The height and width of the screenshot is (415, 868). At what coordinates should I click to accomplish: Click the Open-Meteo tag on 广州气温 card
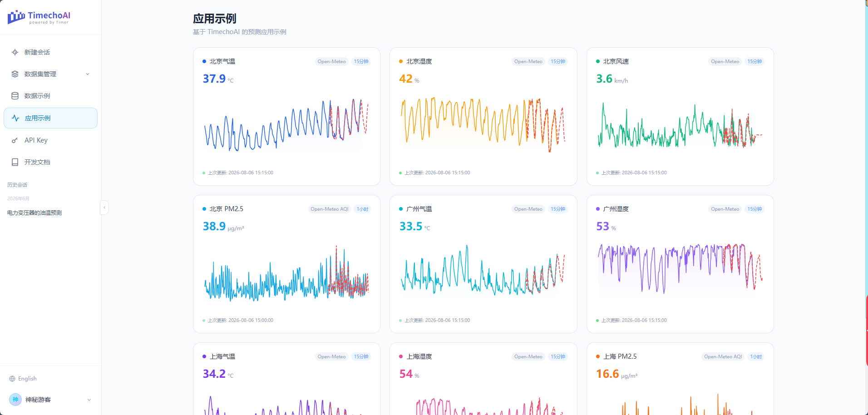tap(528, 209)
